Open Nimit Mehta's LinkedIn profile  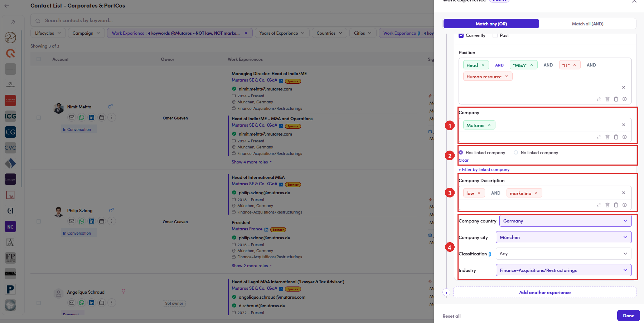coord(92,117)
